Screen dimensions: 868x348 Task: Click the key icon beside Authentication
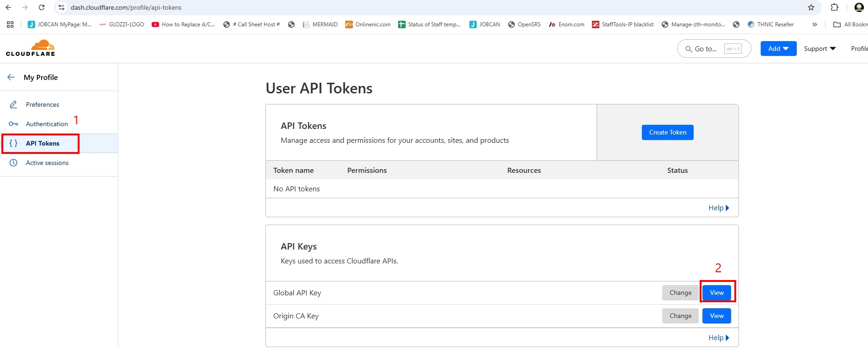click(x=13, y=124)
